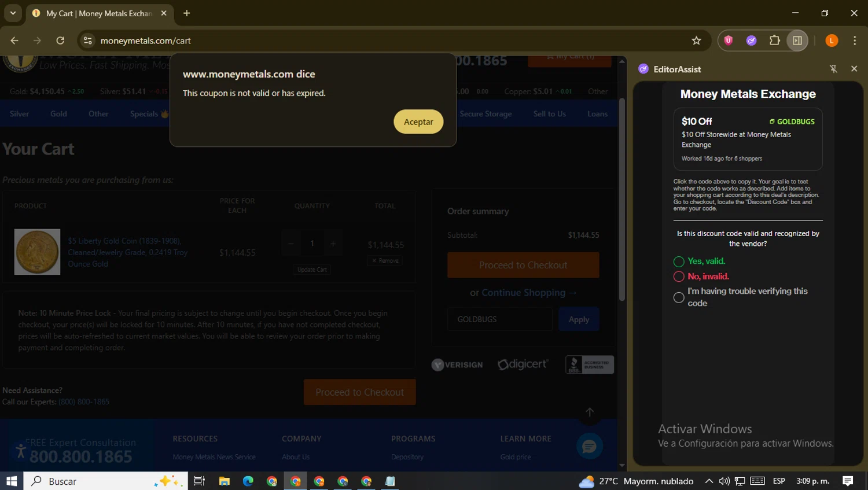Viewport: 868px width, 490px height.
Task: Open the Specials navigation menu
Action: [x=149, y=113]
